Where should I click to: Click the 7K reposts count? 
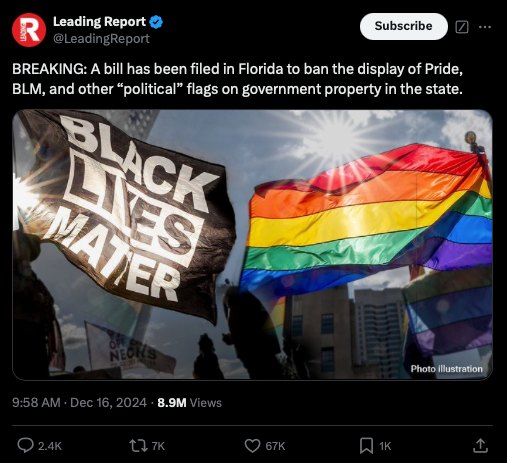158,446
